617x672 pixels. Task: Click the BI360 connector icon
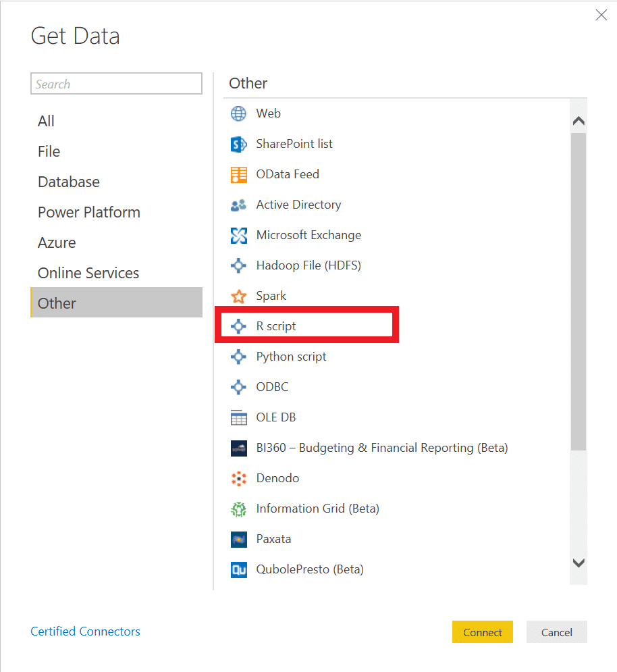click(239, 448)
